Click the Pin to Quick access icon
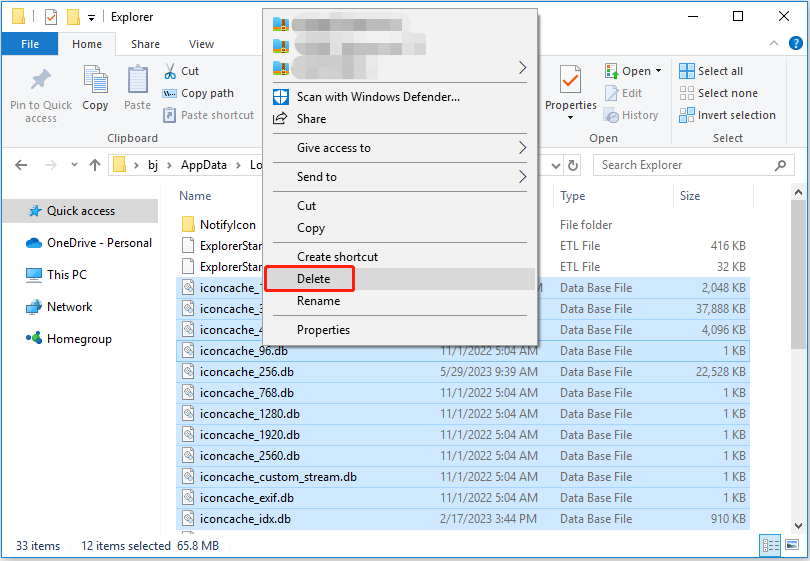 tap(41, 80)
